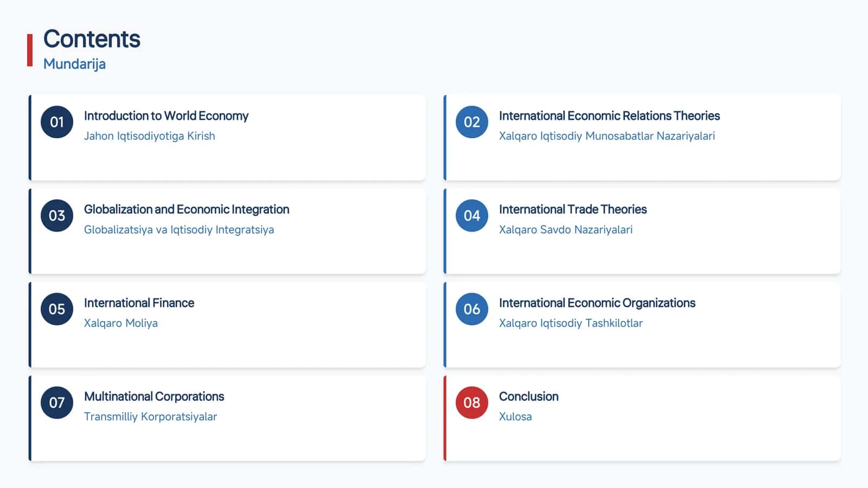Click Globalization and Economic Integration title
868x488 pixels.
click(x=187, y=209)
